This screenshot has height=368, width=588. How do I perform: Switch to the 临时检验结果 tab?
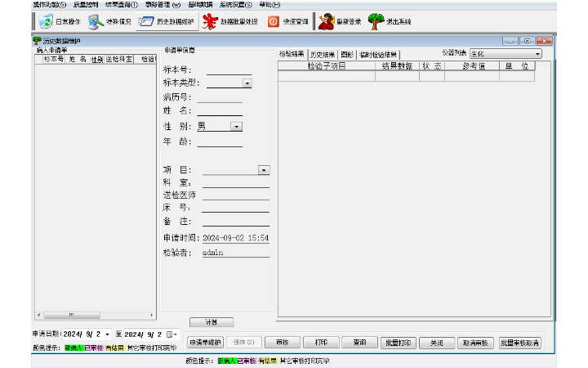coord(378,55)
